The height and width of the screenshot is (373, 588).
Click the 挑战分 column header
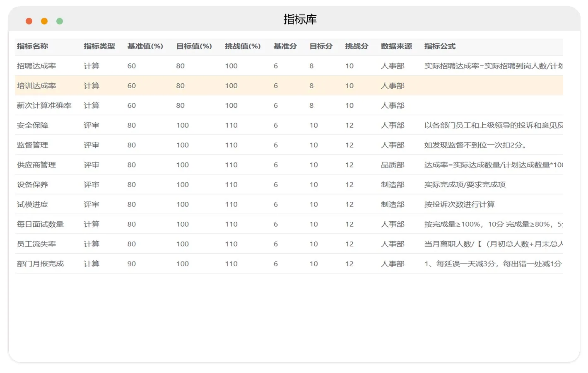point(357,46)
